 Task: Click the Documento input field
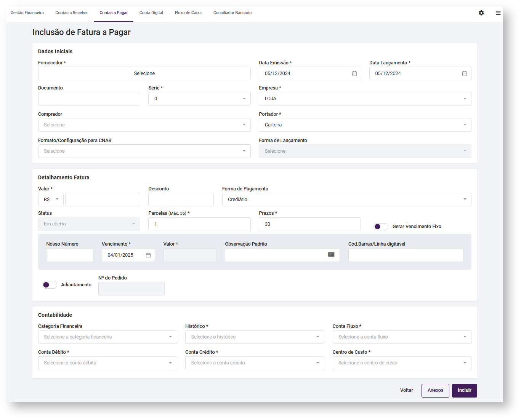point(89,99)
